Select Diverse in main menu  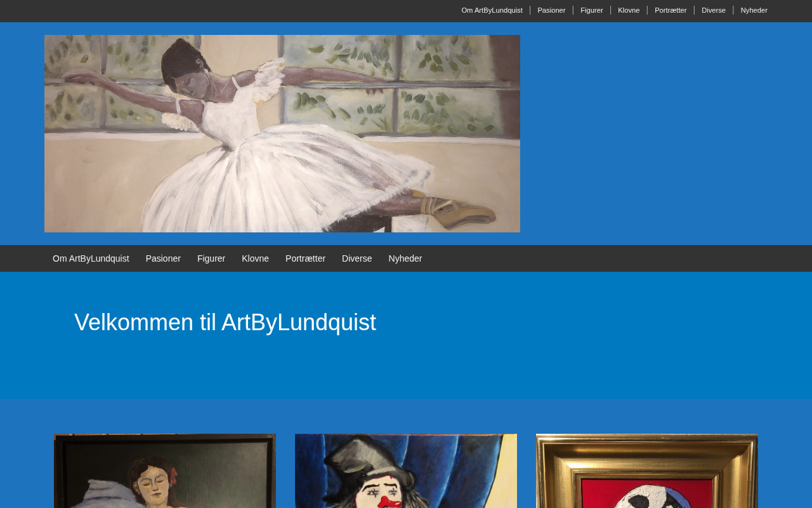[x=357, y=258]
